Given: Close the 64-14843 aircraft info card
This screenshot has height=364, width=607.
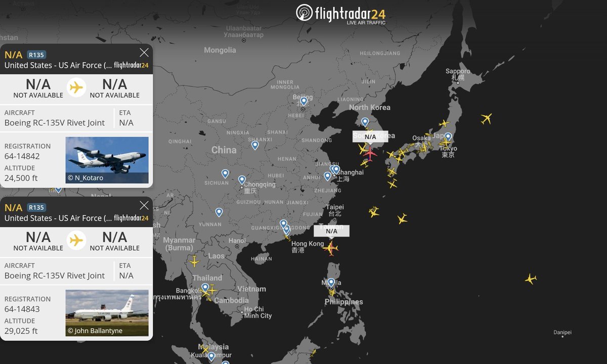Looking at the screenshot, I should (x=144, y=205).
